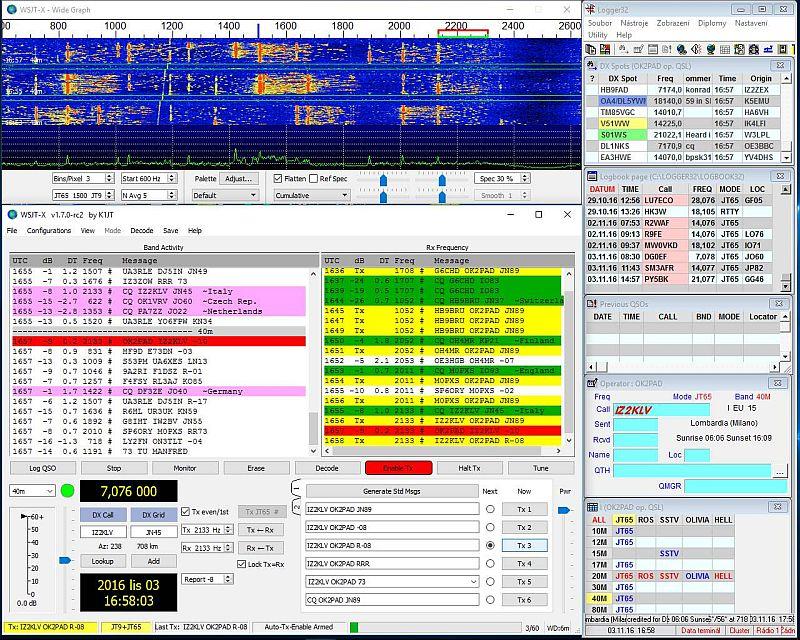This screenshot has width=800, height=640.
Task: Close the Operator panel with its X
Action: [778, 383]
